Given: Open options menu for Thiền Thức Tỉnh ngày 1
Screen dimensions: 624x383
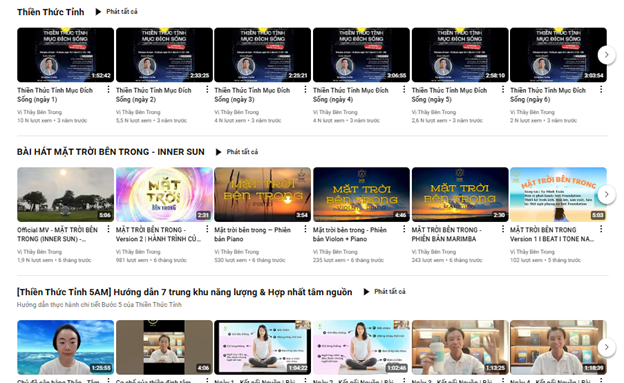Looking at the screenshot, I should click(x=108, y=90).
